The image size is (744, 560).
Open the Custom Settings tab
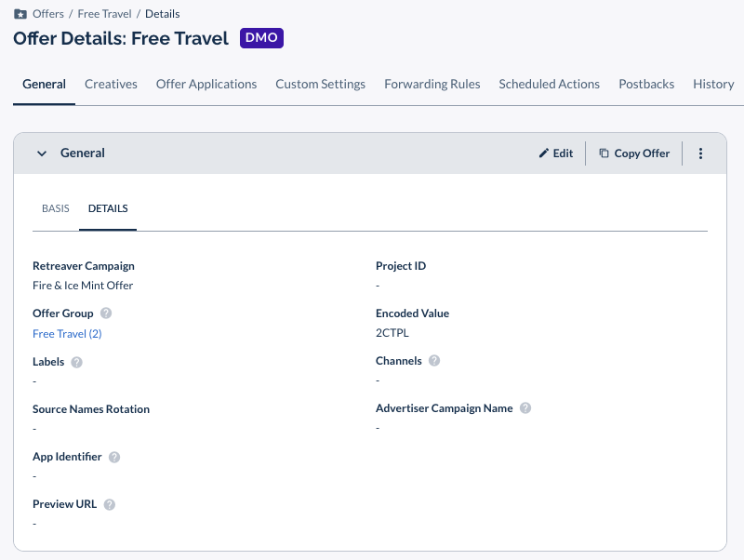coord(320,84)
